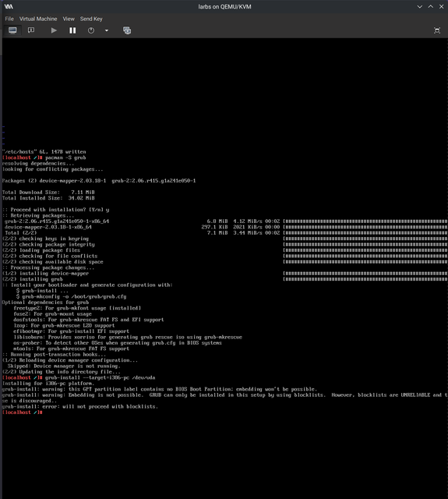Maximize the larbs on QEMU/KVM window

tap(431, 6)
